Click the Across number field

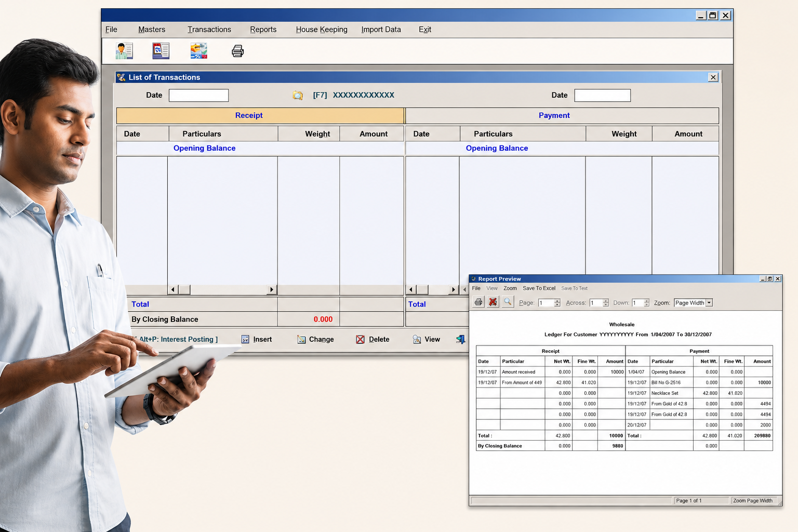tap(595, 303)
